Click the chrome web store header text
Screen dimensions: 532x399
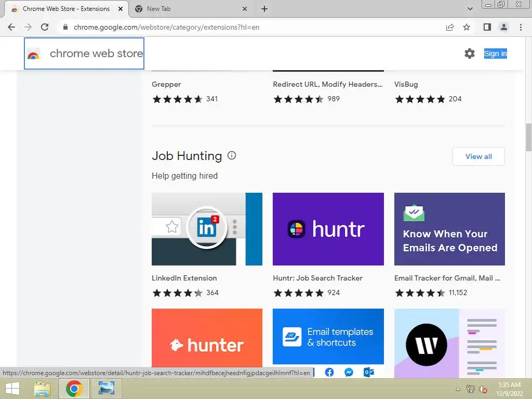point(96,54)
